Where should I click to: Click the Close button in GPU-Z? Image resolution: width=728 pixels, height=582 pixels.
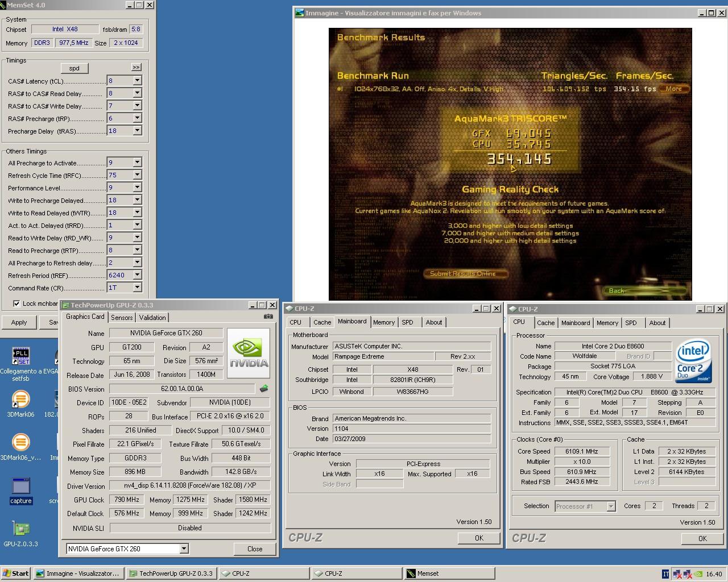[x=255, y=548]
